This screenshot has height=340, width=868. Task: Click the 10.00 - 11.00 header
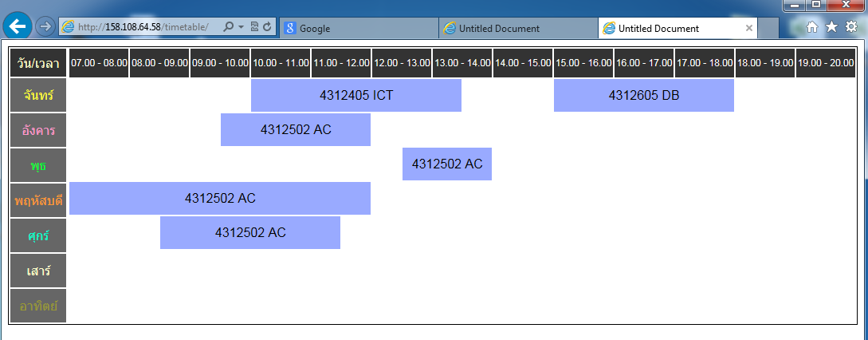(x=281, y=63)
